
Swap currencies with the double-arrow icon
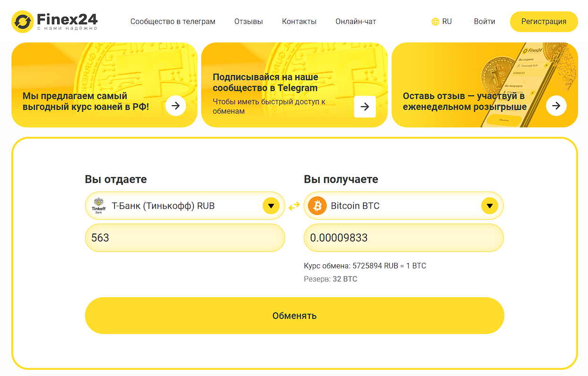click(294, 206)
